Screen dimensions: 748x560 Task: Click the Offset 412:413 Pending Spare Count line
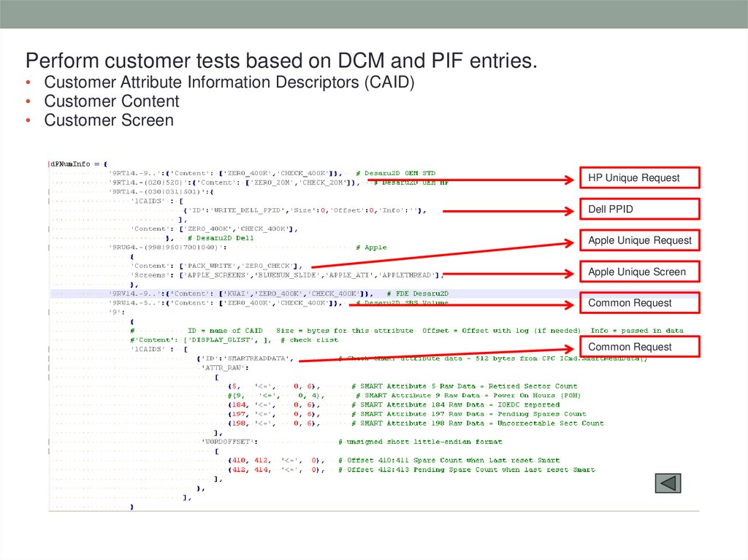[x=412, y=469]
